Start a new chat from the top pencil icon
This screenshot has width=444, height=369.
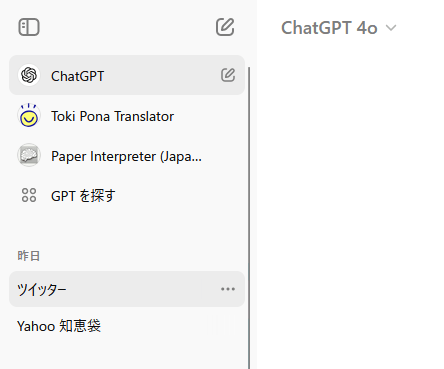click(x=225, y=27)
